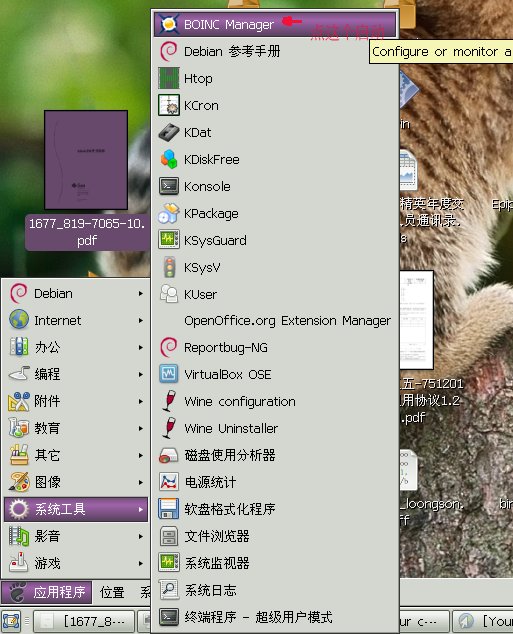This screenshot has width=513, height=634.
Task: Click the 系统监视器 icon
Action: (169, 563)
